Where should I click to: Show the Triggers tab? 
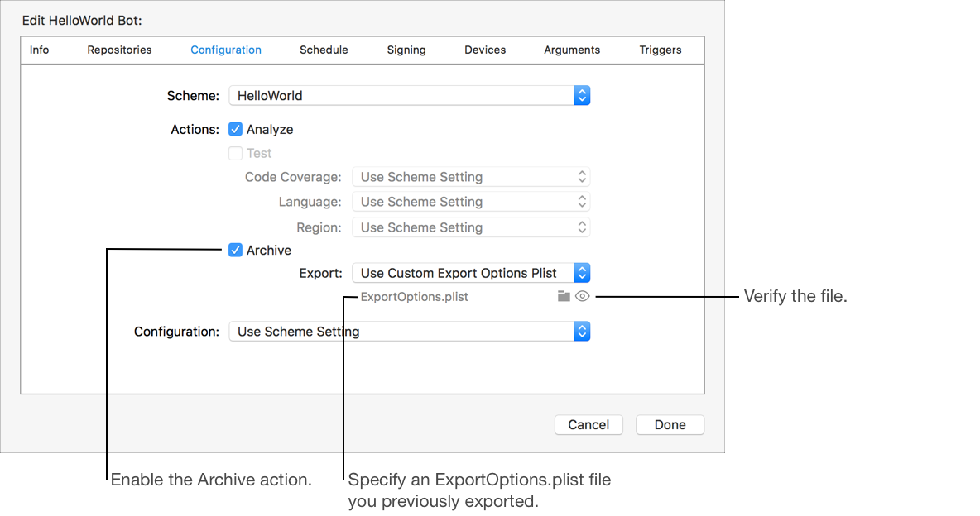pos(661,50)
